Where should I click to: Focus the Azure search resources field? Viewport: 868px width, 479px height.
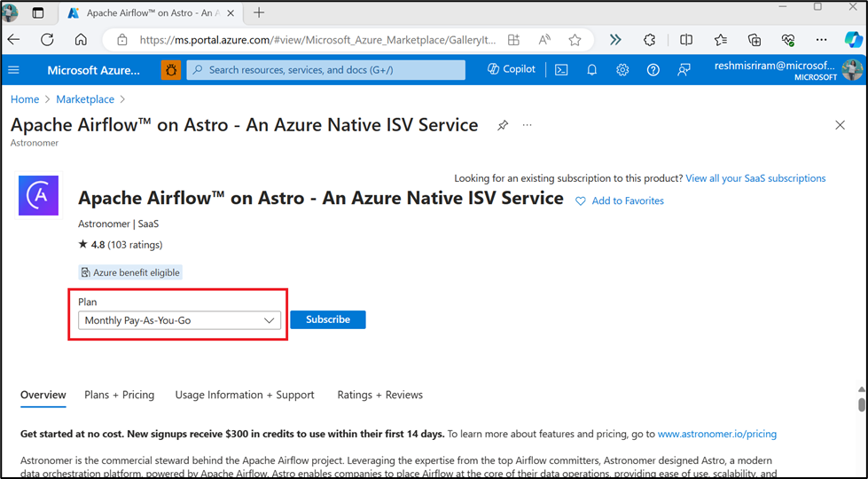[326, 70]
